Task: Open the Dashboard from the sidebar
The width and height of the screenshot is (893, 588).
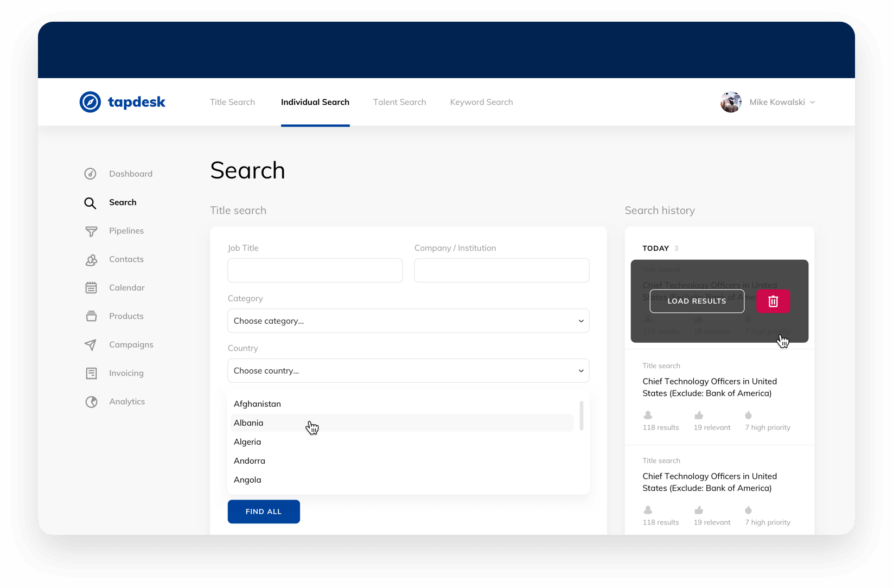Action: (x=130, y=174)
